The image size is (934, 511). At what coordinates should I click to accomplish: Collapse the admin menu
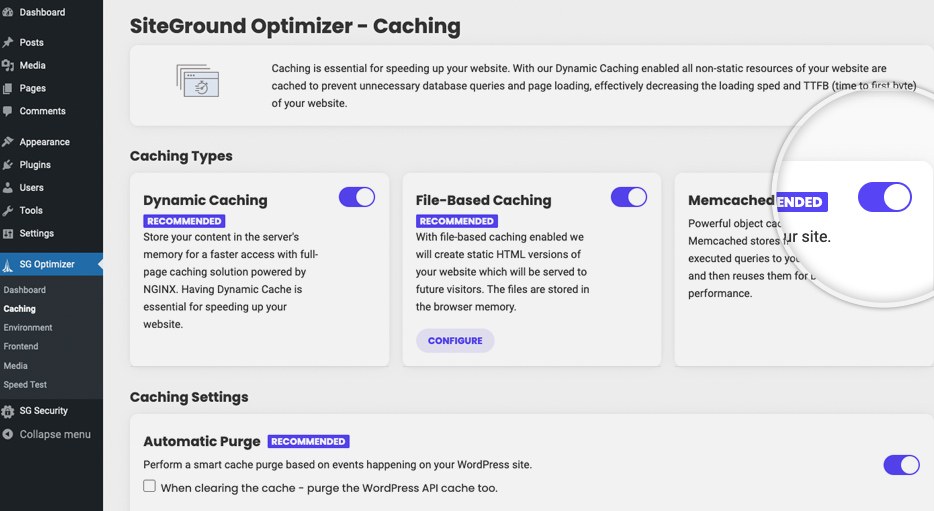click(46, 434)
